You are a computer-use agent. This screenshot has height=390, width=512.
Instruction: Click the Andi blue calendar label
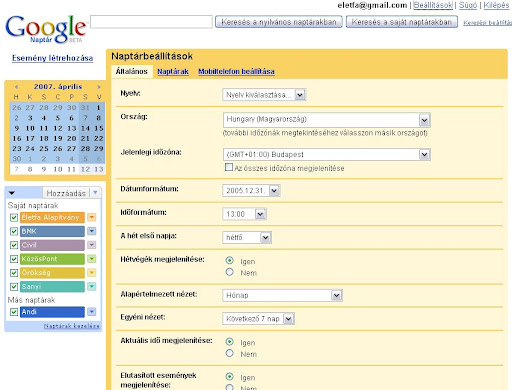pyautogui.click(x=52, y=312)
